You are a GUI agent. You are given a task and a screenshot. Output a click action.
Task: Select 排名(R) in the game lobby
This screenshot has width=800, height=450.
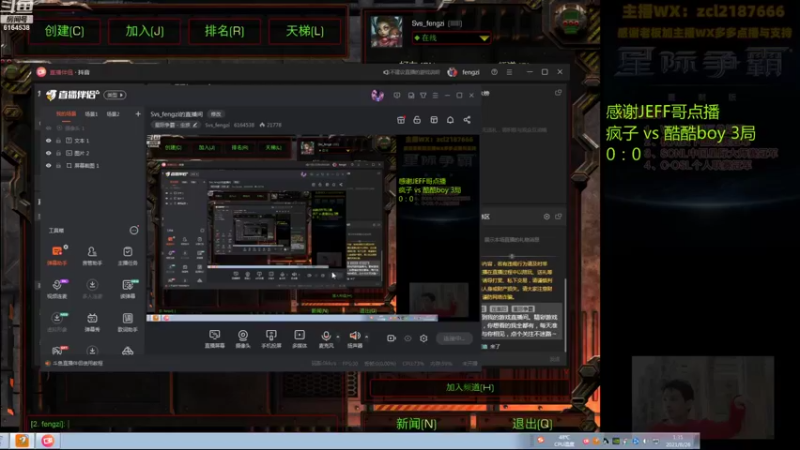(224, 31)
